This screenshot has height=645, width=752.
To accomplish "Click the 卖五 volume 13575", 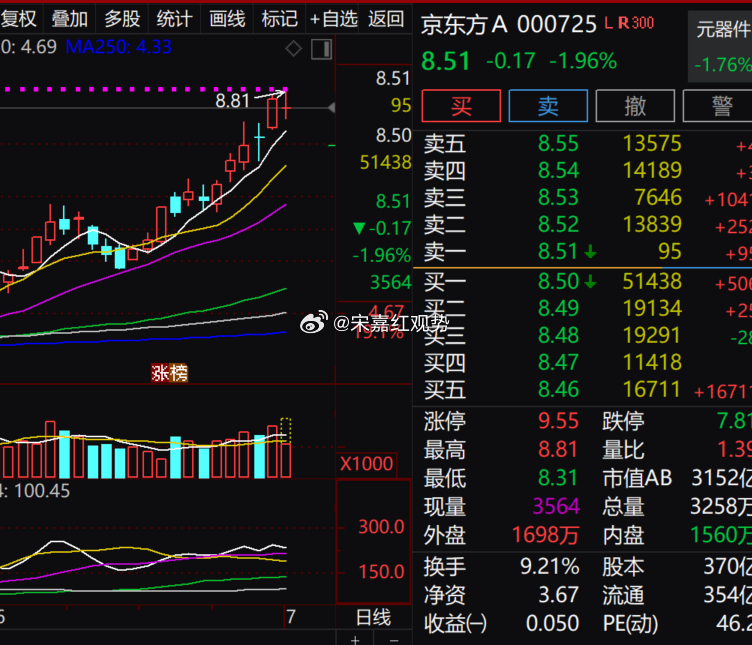I will (x=652, y=143).
